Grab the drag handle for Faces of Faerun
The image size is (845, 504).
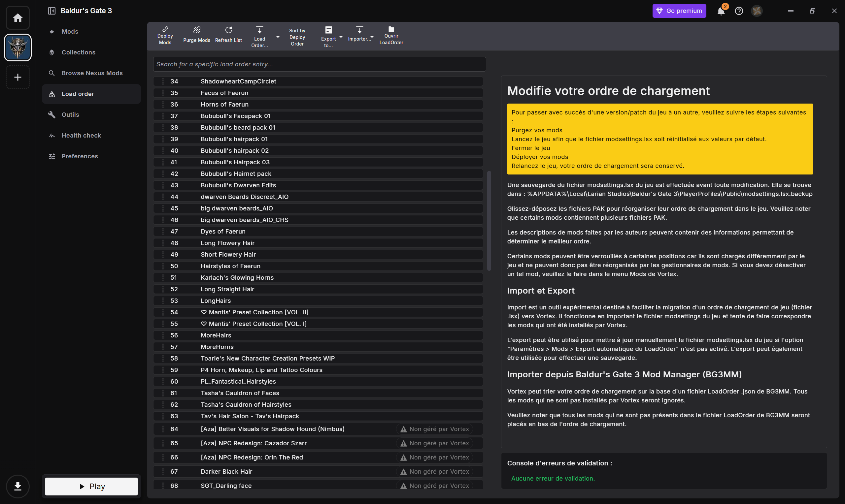[x=163, y=93]
